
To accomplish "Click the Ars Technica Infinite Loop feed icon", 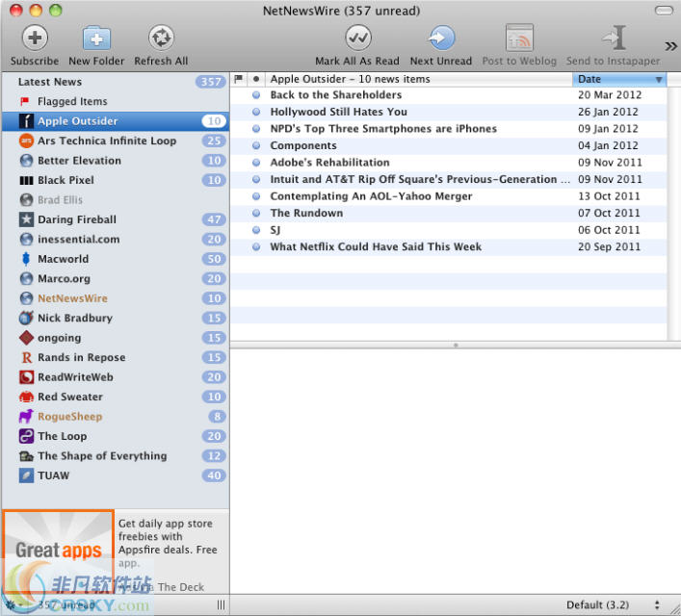I will click(x=27, y=141).
